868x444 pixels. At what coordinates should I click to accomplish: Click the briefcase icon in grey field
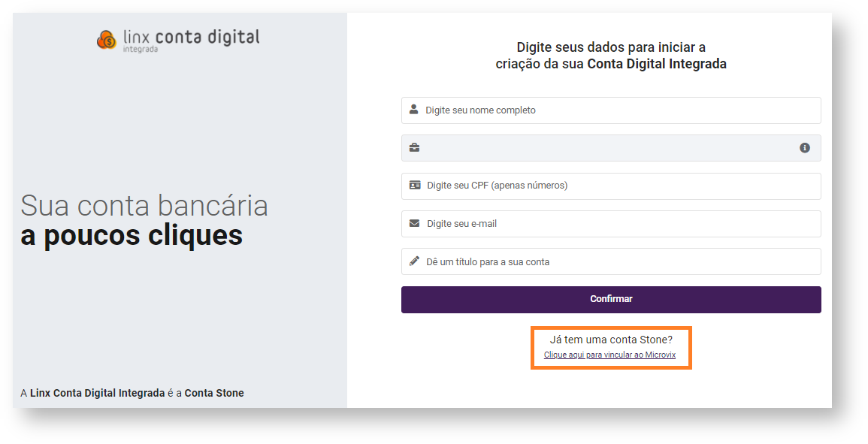click(414, 148)
